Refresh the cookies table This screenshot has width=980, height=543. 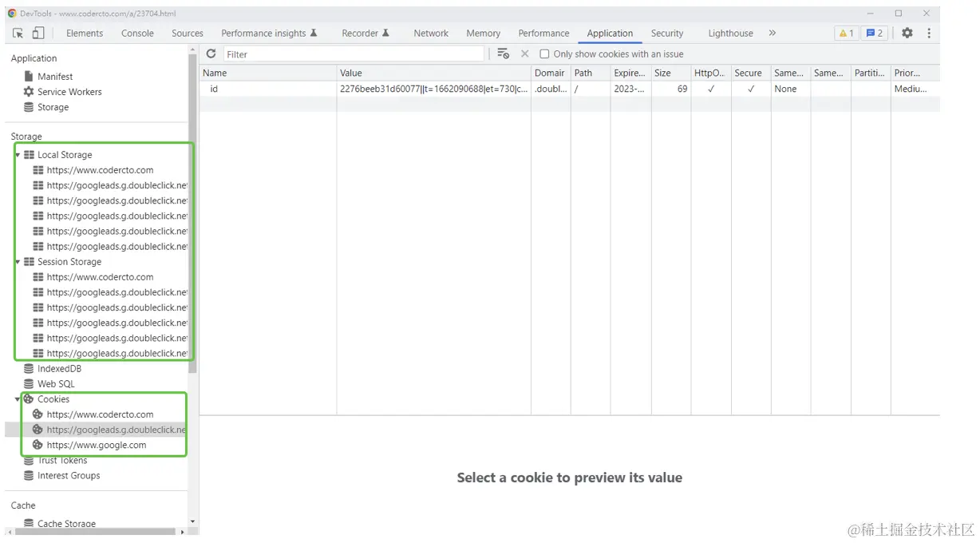pyautogui.click(x=211, y=54)
